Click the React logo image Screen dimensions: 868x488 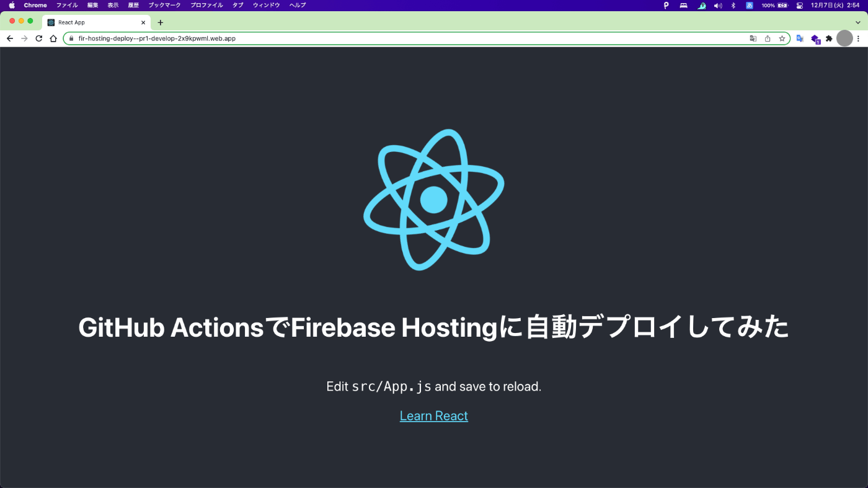[434, 200]
